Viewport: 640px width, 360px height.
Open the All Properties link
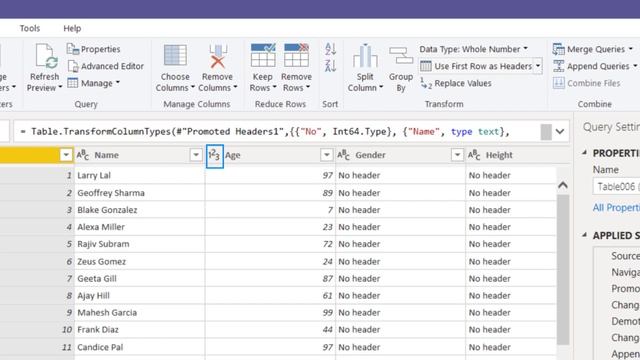[x=616, y=208]
